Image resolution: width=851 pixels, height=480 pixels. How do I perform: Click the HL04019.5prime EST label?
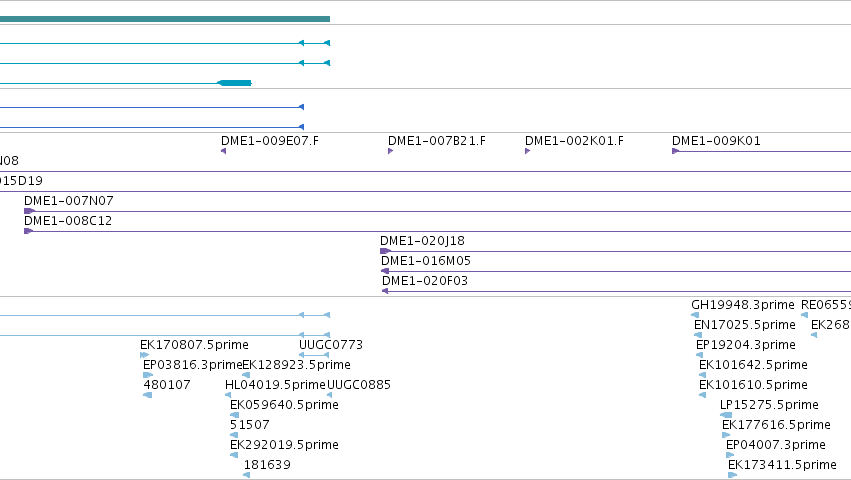(x=275, y=385)
